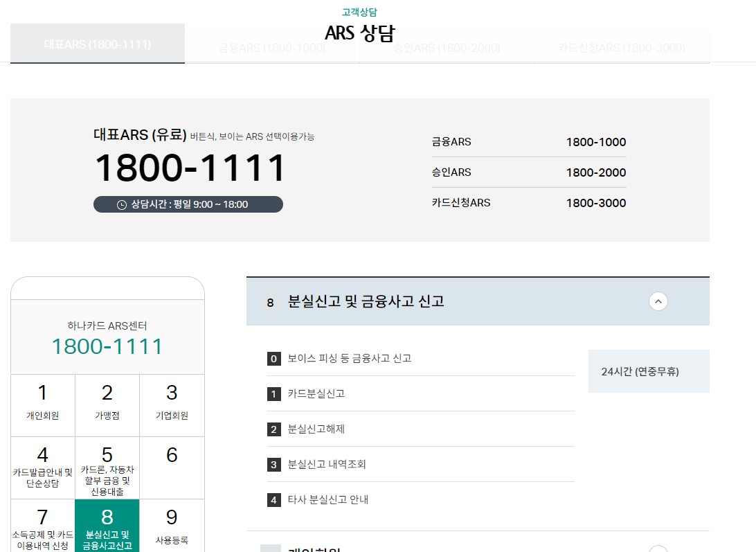Image resolution: width=756 pixels, height=552 pixels.
Task: Click the 버튼식, 보이는 ARS 선택이용가능 note
Action: point(252,136)
